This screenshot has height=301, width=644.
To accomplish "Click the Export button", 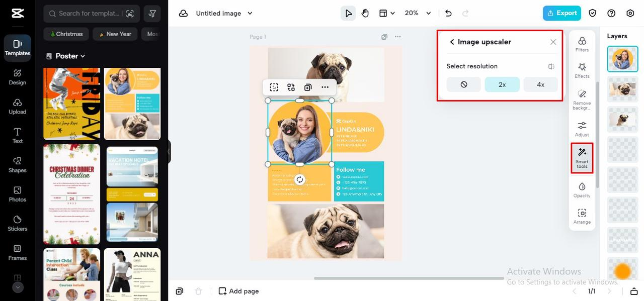I will coord(562,13).
